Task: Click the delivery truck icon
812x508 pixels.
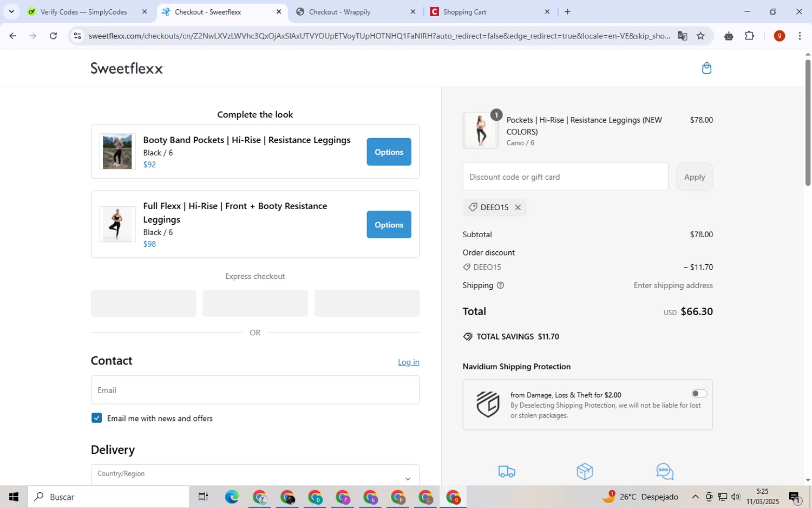Action: (507, 472)
